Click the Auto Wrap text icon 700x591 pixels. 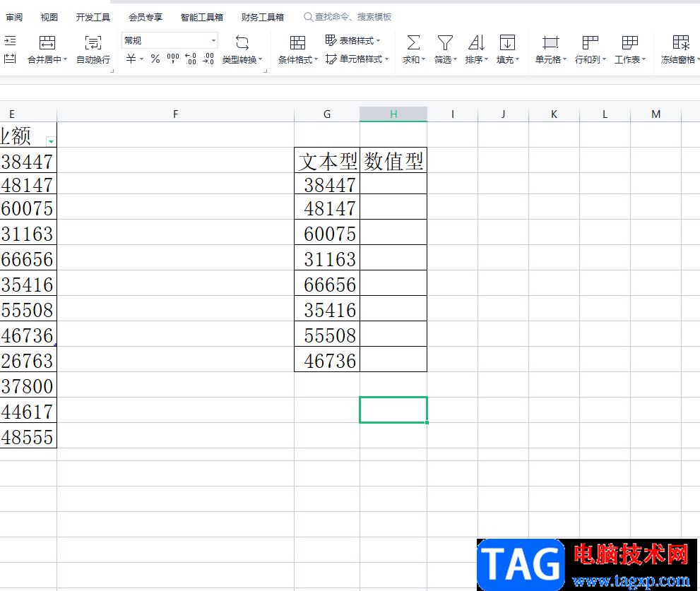(93, 43)
